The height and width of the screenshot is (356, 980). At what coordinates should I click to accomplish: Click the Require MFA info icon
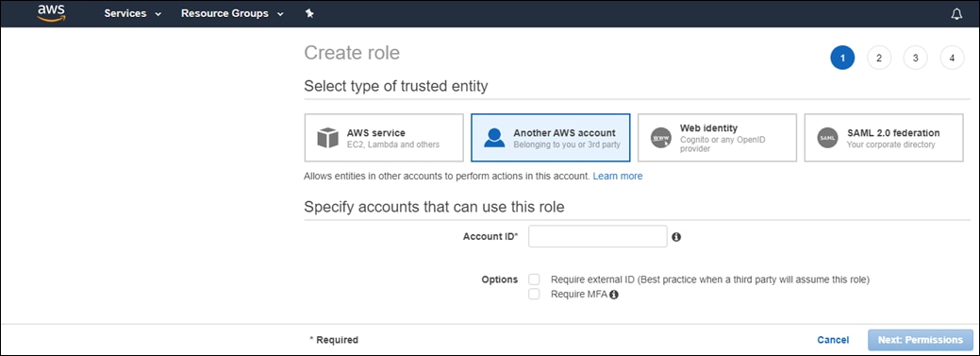coord(614,295)
